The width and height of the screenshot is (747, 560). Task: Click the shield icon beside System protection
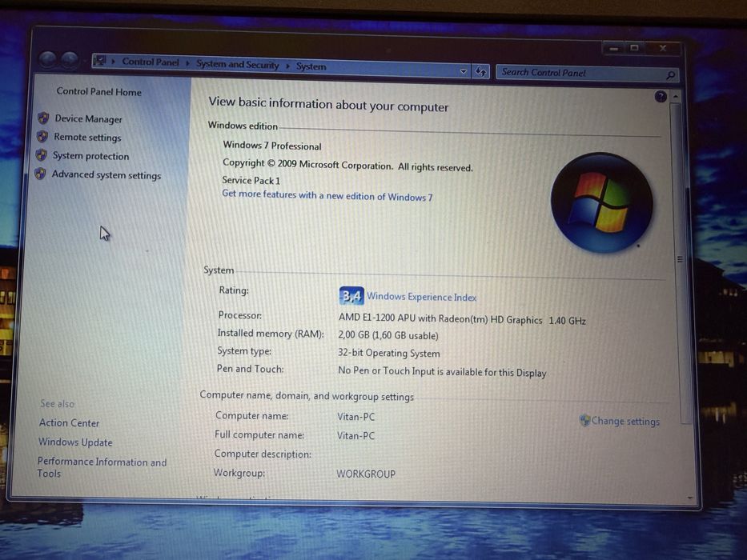[x=42, y=154]
